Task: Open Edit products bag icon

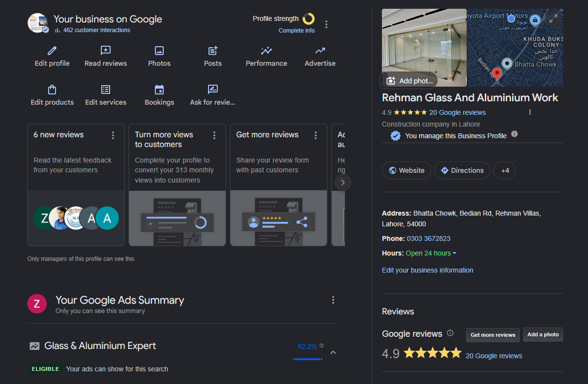Action: pyautogui.click(x=52, y=90)
